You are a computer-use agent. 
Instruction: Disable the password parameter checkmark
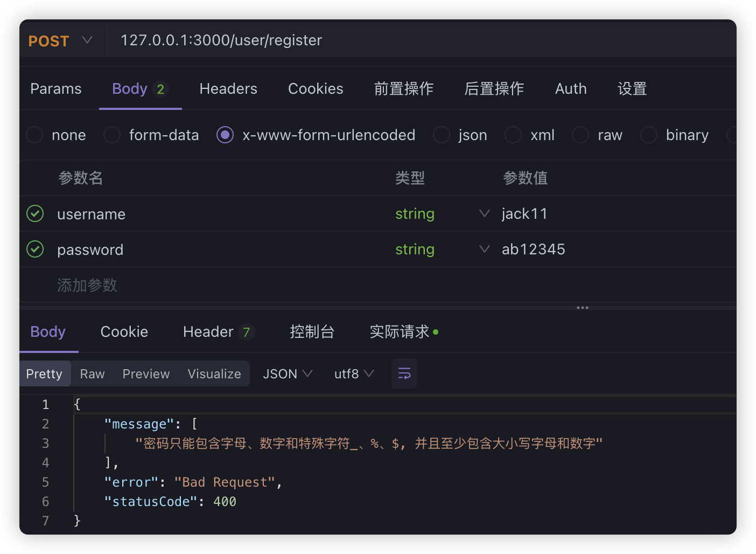[x=35, y=250]
